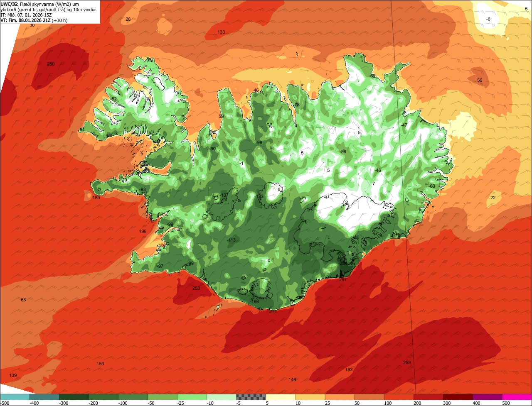This screenshot has width=532, height=406.
Task: Click the header line 'IT: Mið. 07. 01. 2026 15Z'
Action: click(x=27, y=15)
